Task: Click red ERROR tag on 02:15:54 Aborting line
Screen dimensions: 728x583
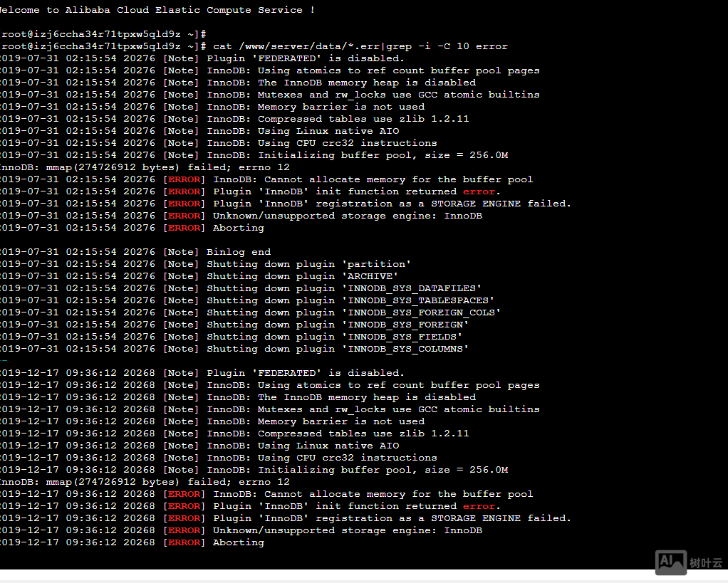Action: point(184,228)
